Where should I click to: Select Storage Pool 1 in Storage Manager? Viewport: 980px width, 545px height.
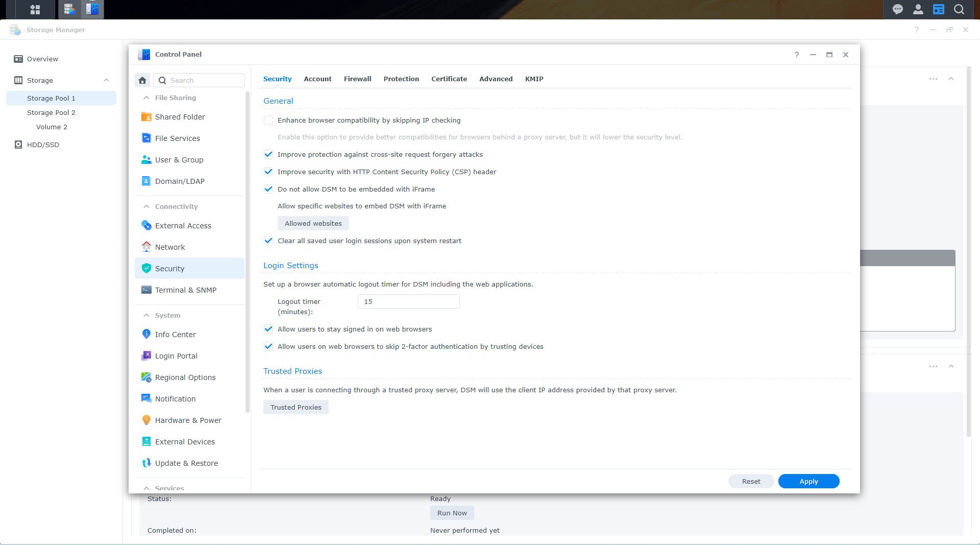[x=61, y=98]
